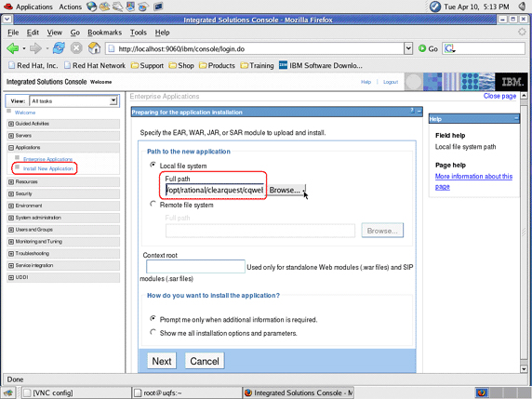Screen dimensions: 532x399
Task: Open More information about this page link
Action: (x=473, y=181)
